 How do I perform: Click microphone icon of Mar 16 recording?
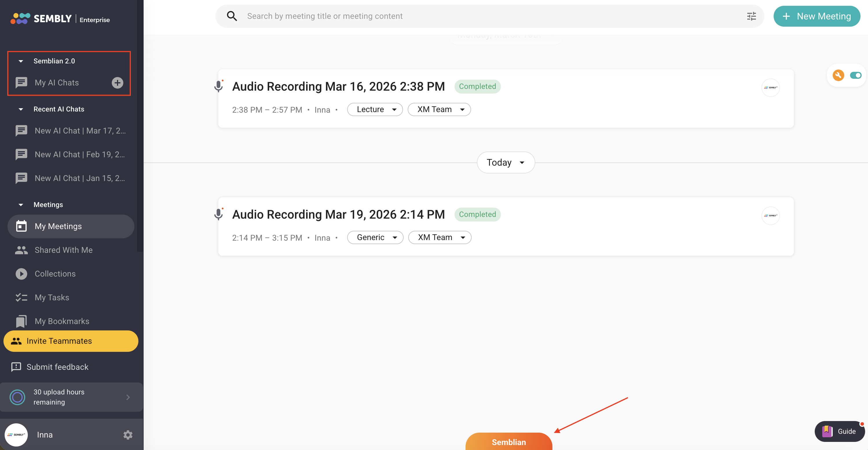[x=218, y=86]
